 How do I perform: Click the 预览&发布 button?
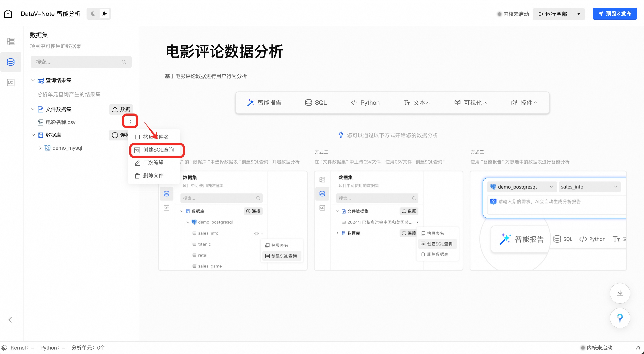click(x=615, y=14)
